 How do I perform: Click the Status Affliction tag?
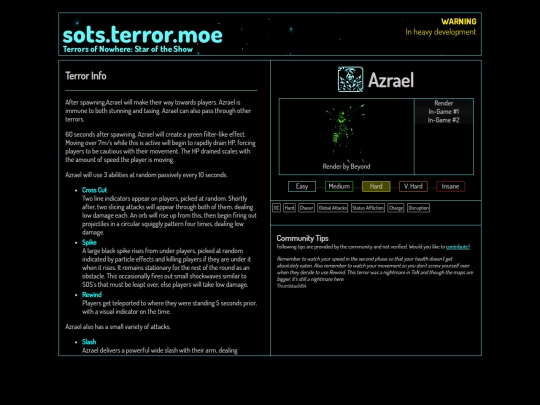point(368,208)
